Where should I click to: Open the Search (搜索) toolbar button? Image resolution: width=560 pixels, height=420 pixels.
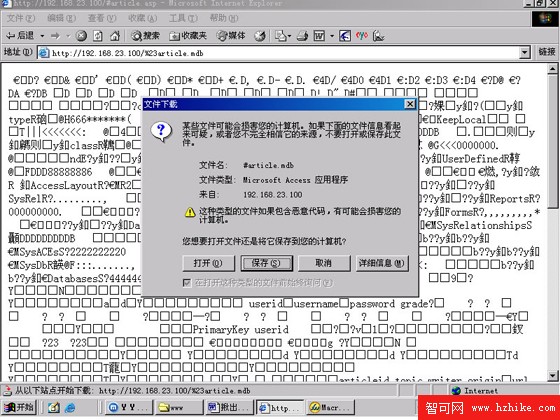pos(145,36)
